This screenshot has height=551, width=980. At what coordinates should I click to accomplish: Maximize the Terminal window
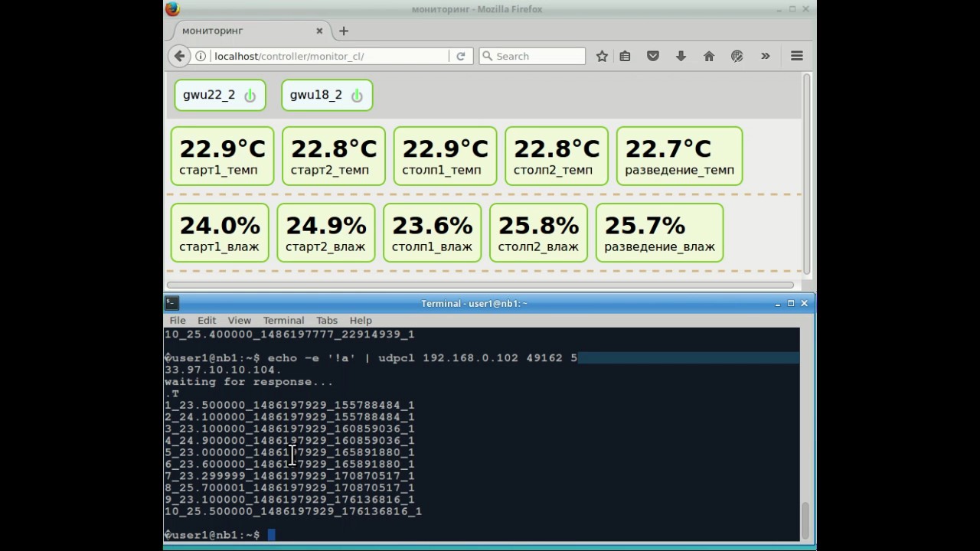791,303
